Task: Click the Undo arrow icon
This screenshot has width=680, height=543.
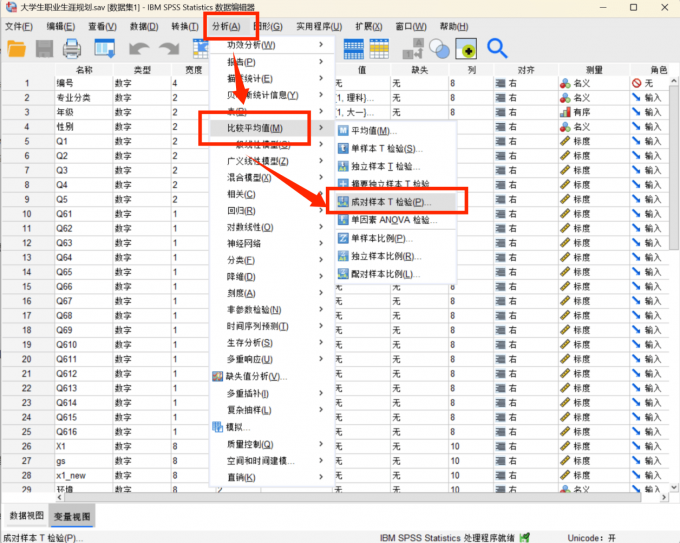Action: 139,49
